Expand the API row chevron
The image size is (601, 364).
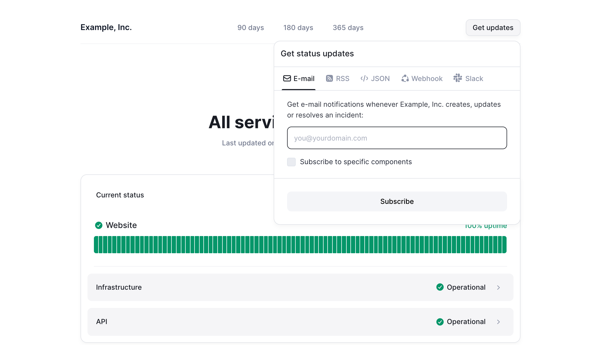499,322
